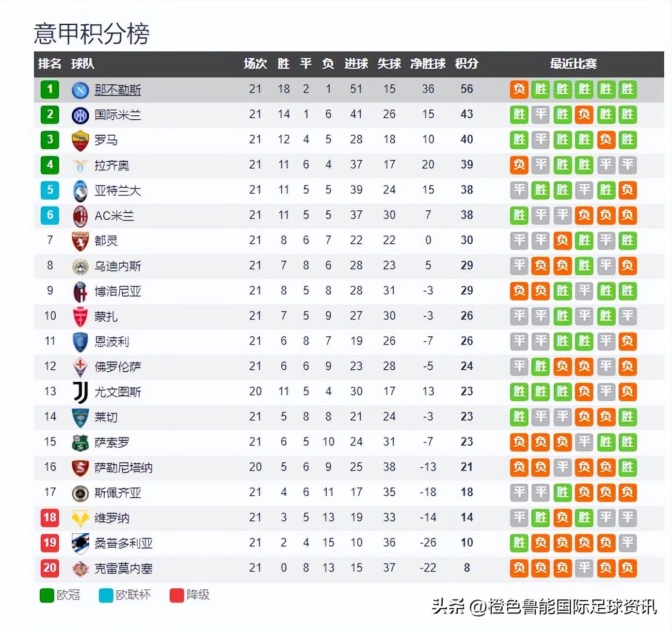Click the Sampdoria club crest
Image resolution: width=672 pixels, height=630 pixels.
pyautogui.click(x=80, y=543)
